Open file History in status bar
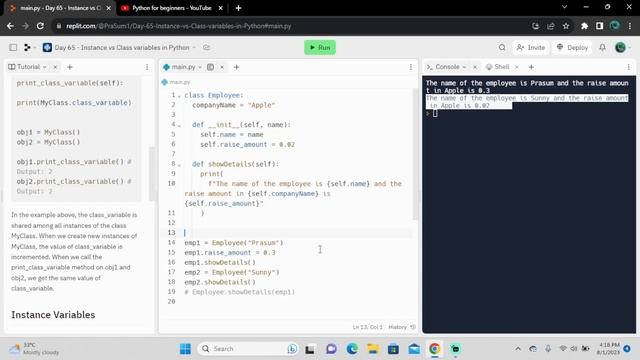Viewport: 640px width, 360px height. click(402, 327)
